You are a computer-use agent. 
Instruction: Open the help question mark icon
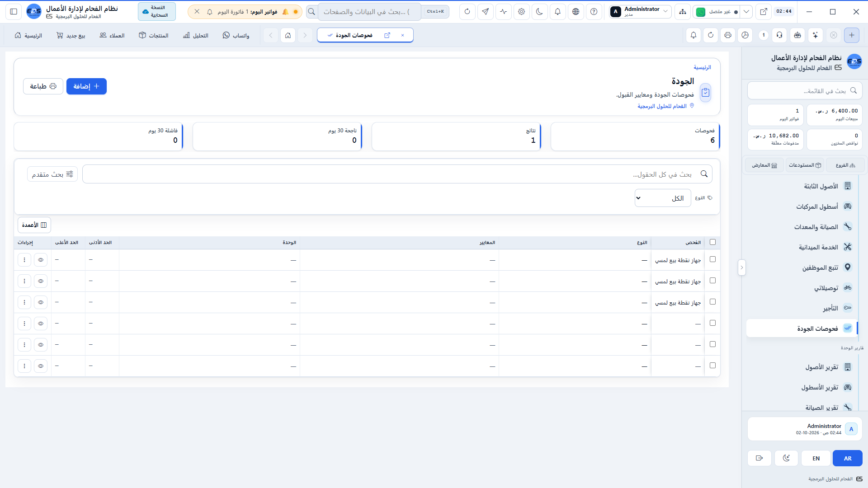(x=594, y=12)
